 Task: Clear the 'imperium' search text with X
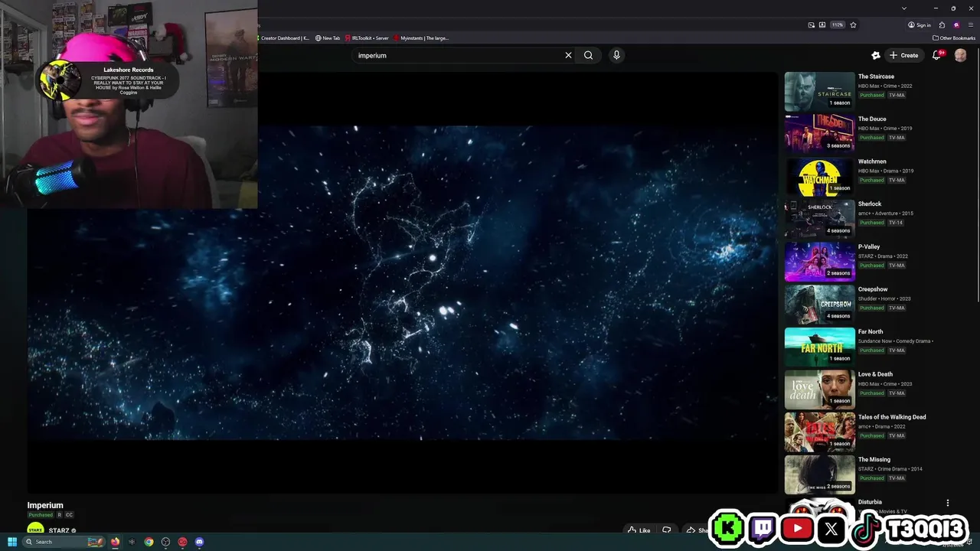[568, 55]
